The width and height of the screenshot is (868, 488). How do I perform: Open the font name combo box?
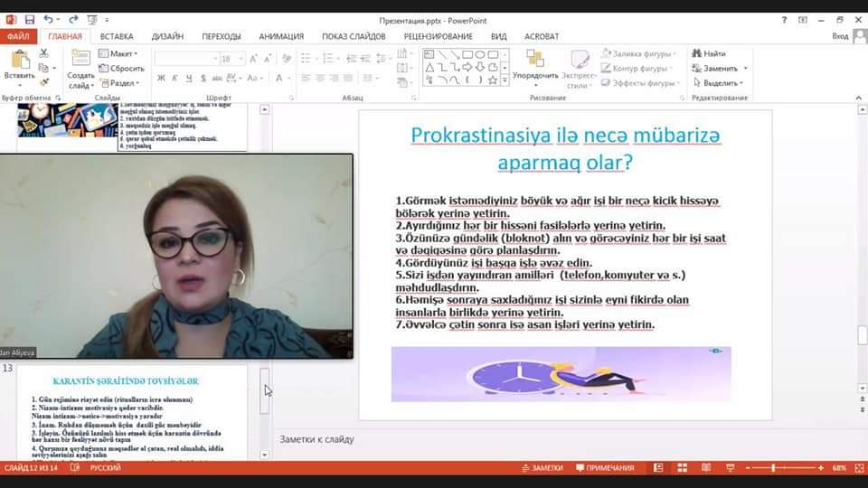[x=186, y=59]
